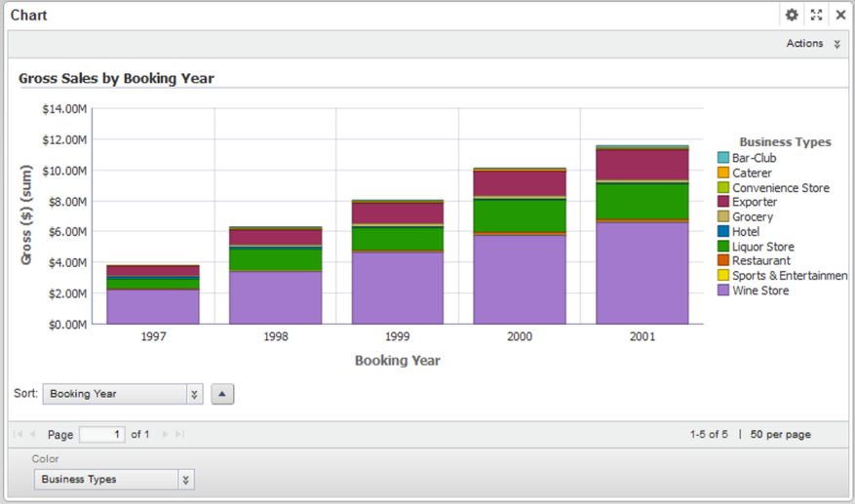The image size is (855, 504).
Task: Select the Wine Store segment of 2000 bar
Action: [x=520, y=279]
